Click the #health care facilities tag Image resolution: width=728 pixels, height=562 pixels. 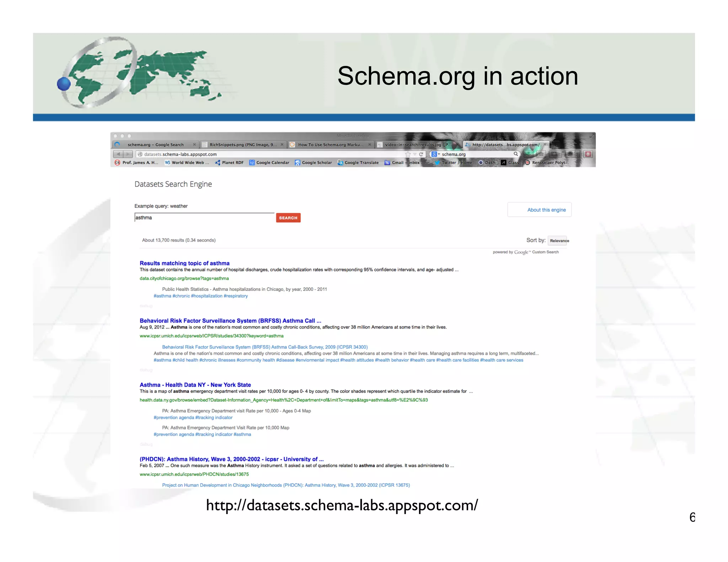tap(457, 360)
